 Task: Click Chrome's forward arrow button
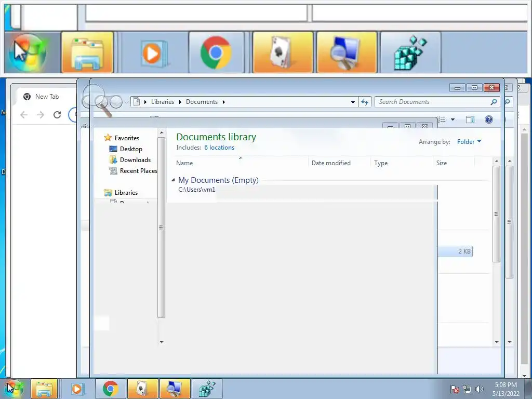[41, 115]
